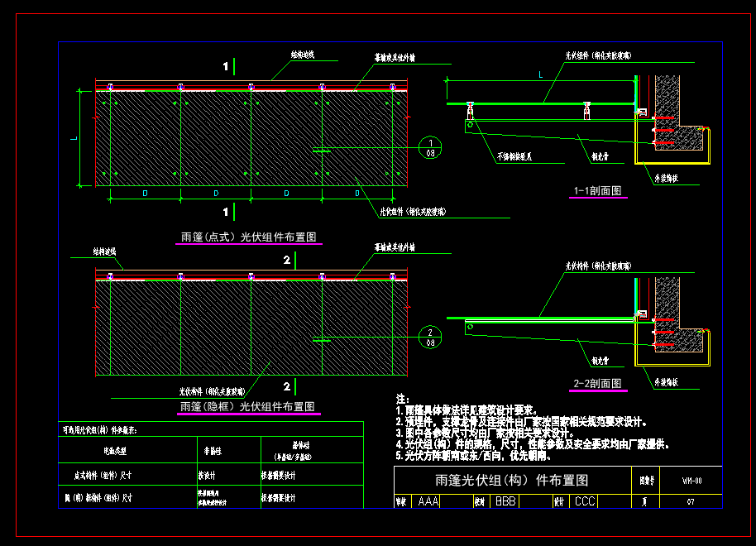Select the 2-2剖面图 section label
This screenshot has width=756, height=546.
[x=598, y=384]
